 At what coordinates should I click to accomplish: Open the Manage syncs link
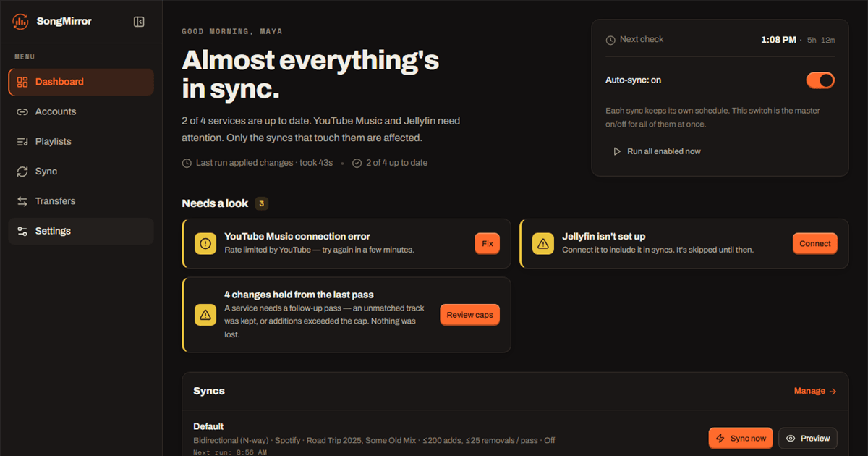click(815, 391)
